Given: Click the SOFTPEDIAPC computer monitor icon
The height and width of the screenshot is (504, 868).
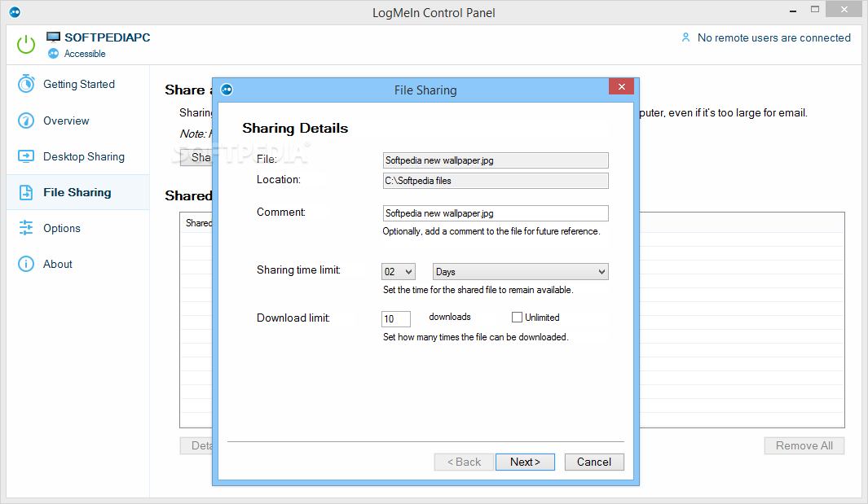Looking at the screenshot, I should pyautogui.click(x=53, y=37).
